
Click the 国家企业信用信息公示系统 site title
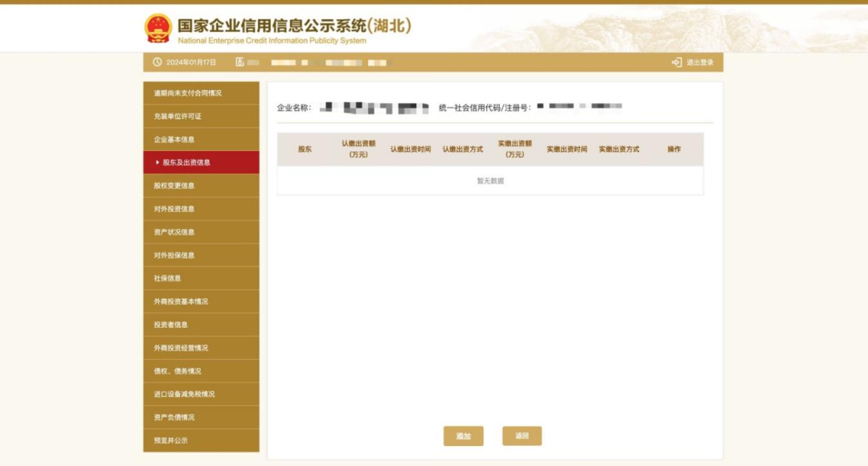294,26
